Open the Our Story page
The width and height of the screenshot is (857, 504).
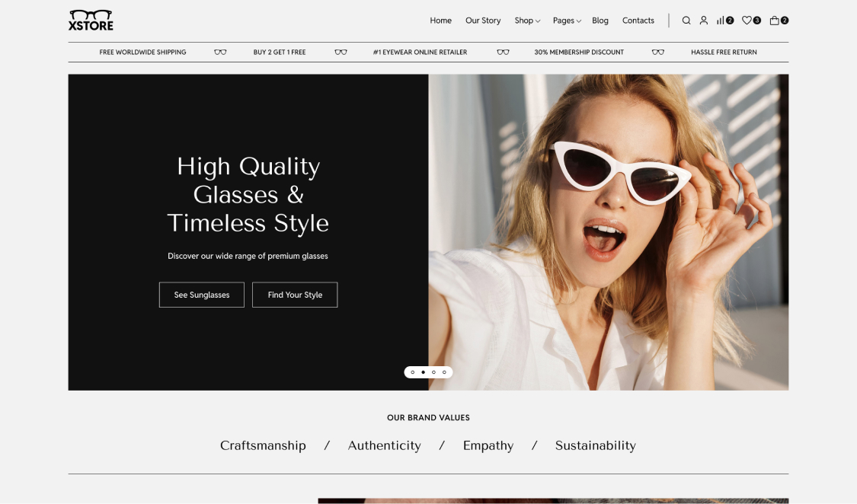click(x=483, y=21)
